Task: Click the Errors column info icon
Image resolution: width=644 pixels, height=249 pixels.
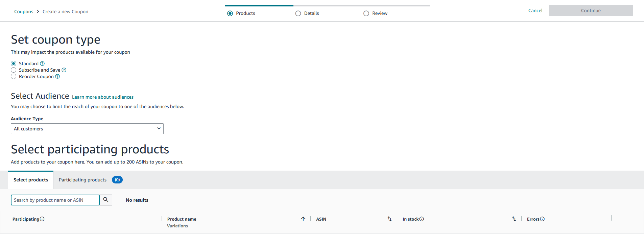Action: [542, 219]
